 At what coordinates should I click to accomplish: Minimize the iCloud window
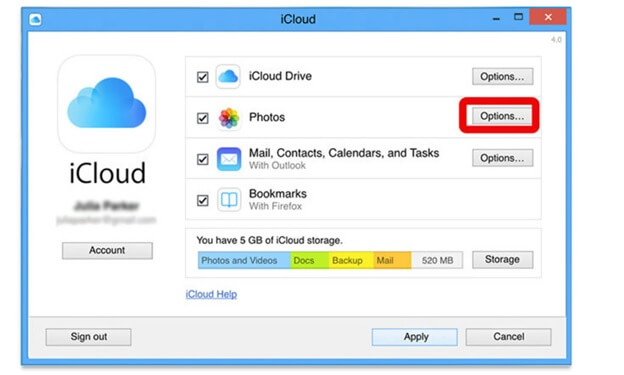pos(496,18)
